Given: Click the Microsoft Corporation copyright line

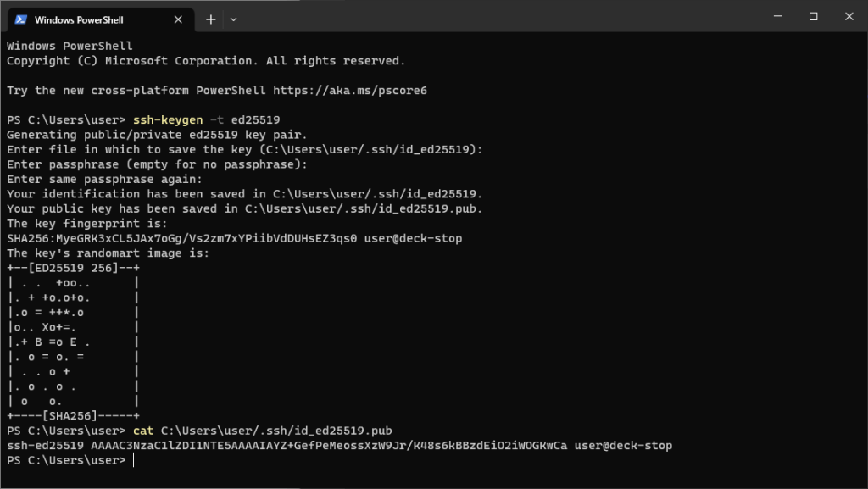Looking at the screenshot, I should click(206, 61).
